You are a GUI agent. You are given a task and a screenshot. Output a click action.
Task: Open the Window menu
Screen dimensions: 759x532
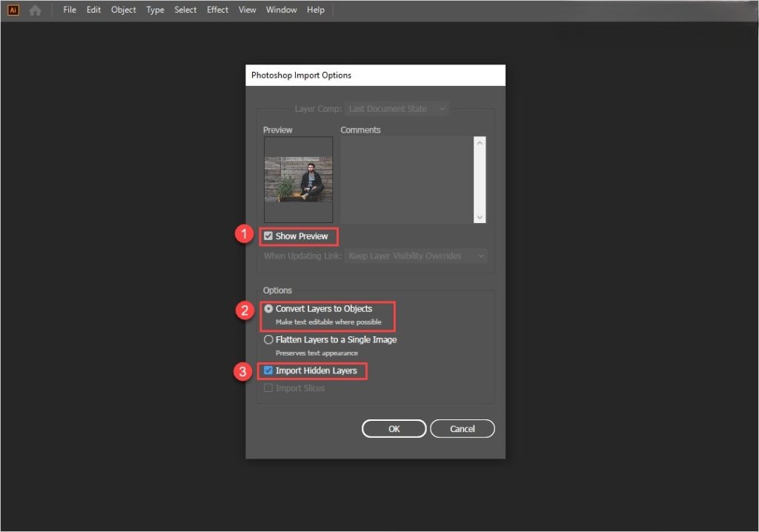tap(281, 10)
